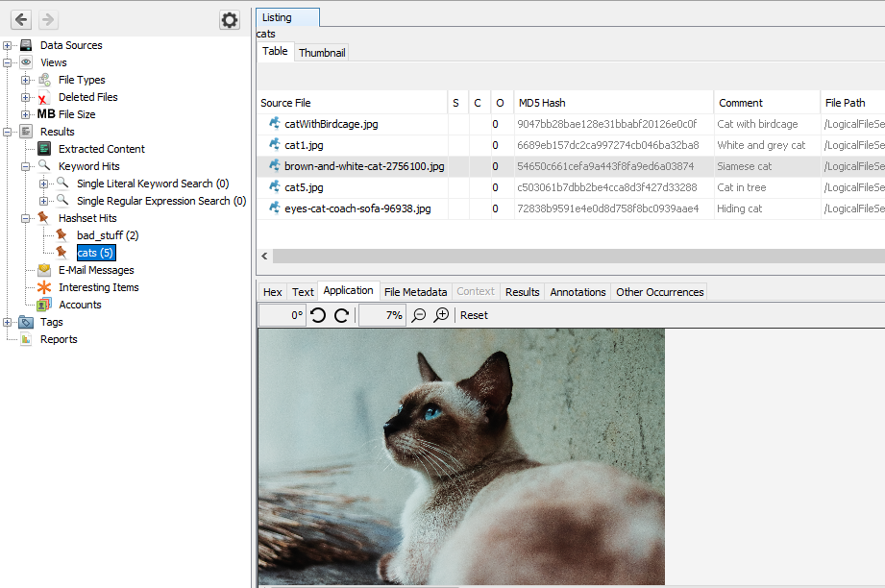This screenshot has height=588, width=885.
Task: Open the gear settings icon
Action: coord(229,20)
